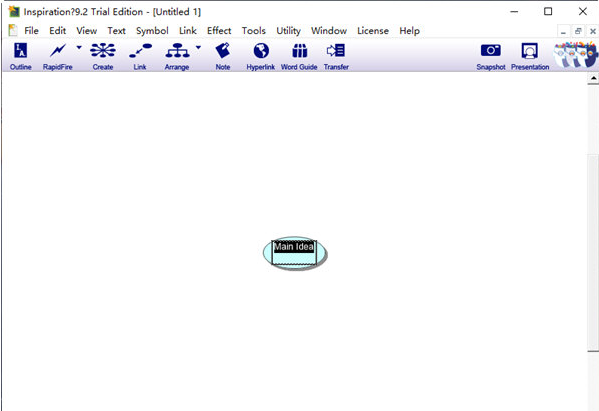Screen dimensions: 599x411
Task: Open the RapidFire dropdown arrow
Action: (x=79, y=48)
